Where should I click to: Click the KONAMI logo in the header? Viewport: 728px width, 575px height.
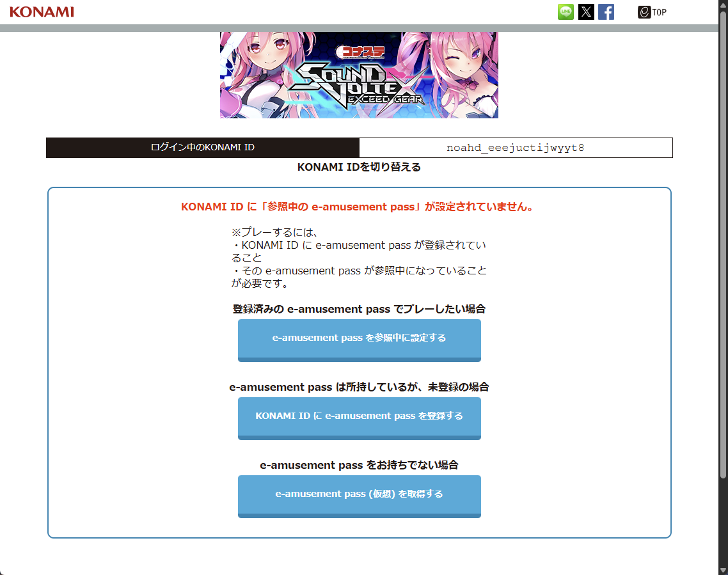coord(42,12)
